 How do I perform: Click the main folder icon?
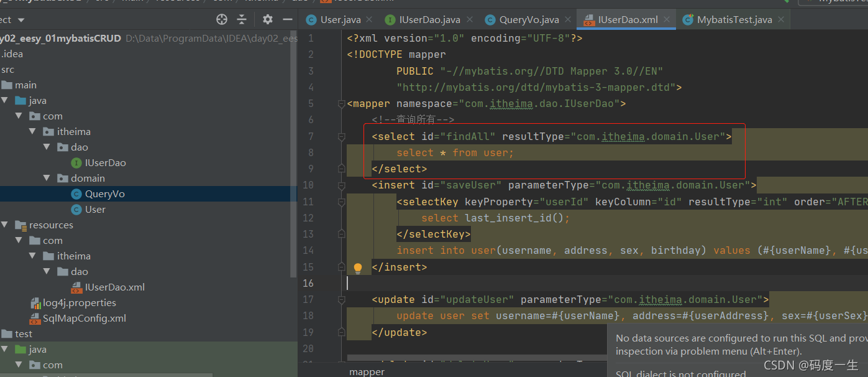[7, 85]
